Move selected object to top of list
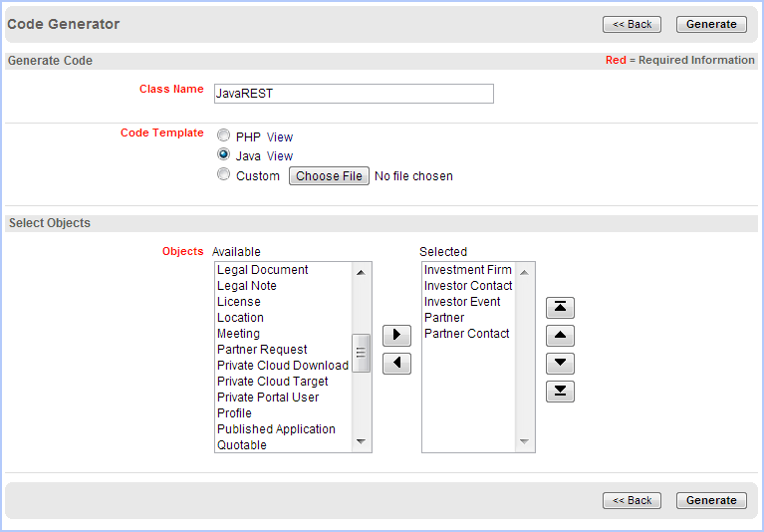This screenshot has height=532, width=764. (561, 308)
